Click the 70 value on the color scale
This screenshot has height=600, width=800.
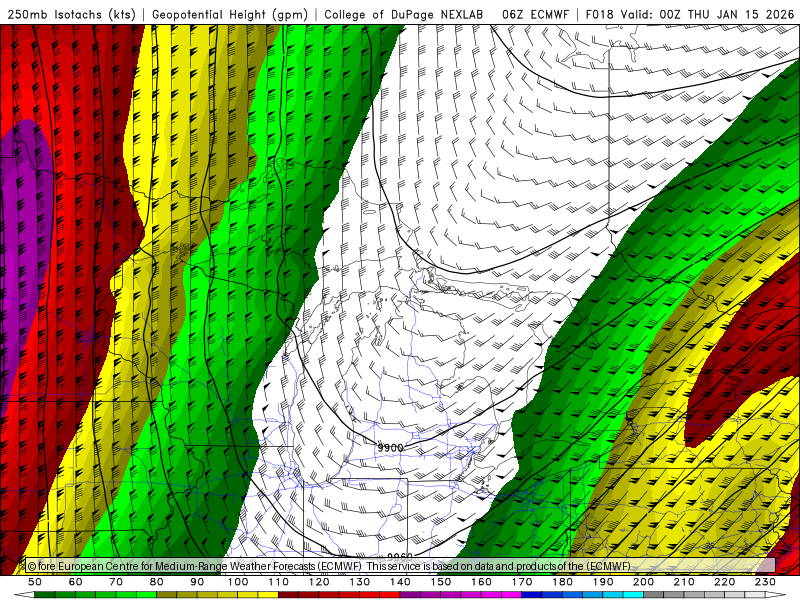pos(116,582)
